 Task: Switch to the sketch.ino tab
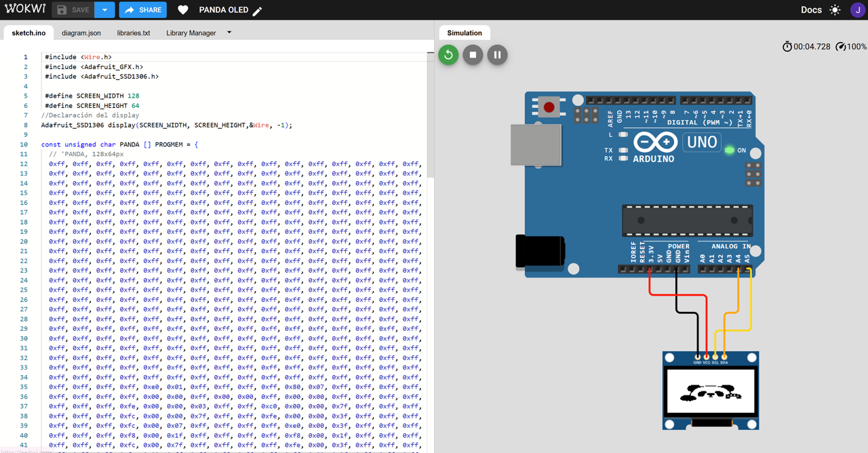tap(28, 33)
